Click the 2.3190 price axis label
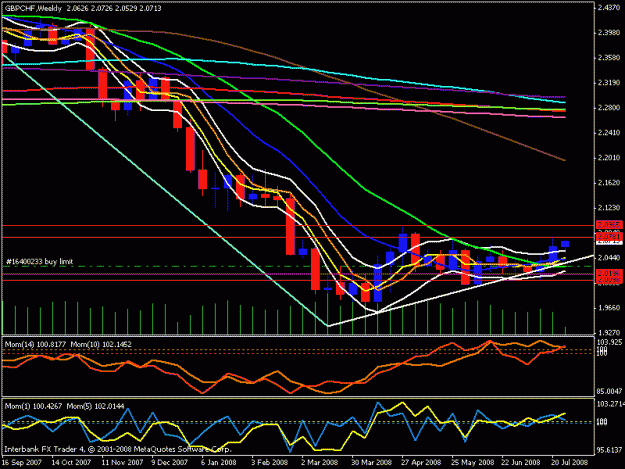This screenshot has height=469, width=625. (x=610, y=83)
